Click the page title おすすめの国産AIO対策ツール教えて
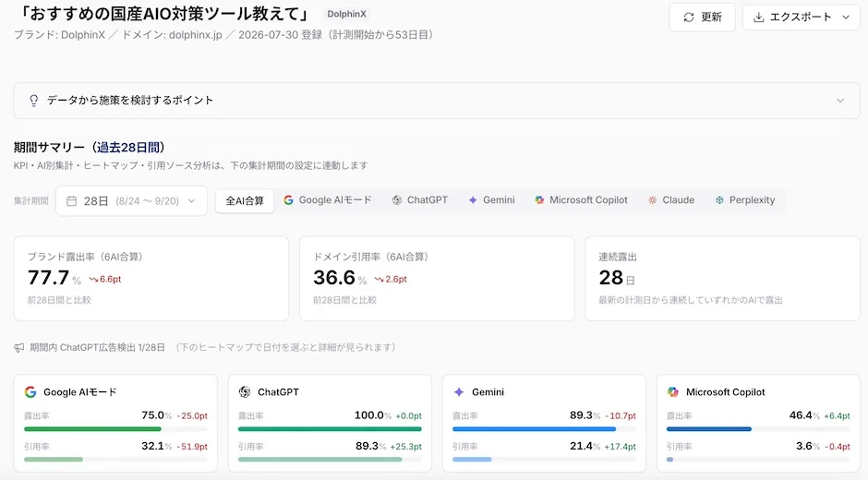The height and width of the screenshot is (480, 868). click(164, 13)
